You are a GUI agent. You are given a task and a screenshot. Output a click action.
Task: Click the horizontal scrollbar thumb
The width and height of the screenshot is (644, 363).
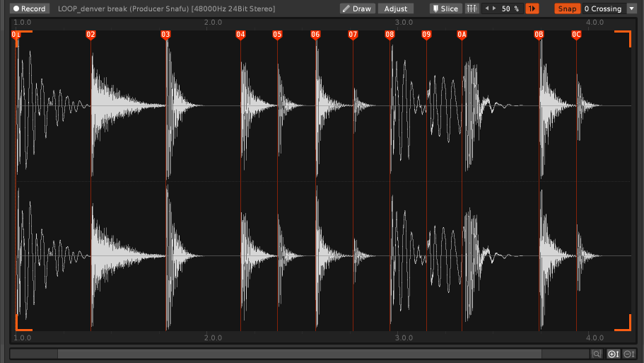pos(299,354)
